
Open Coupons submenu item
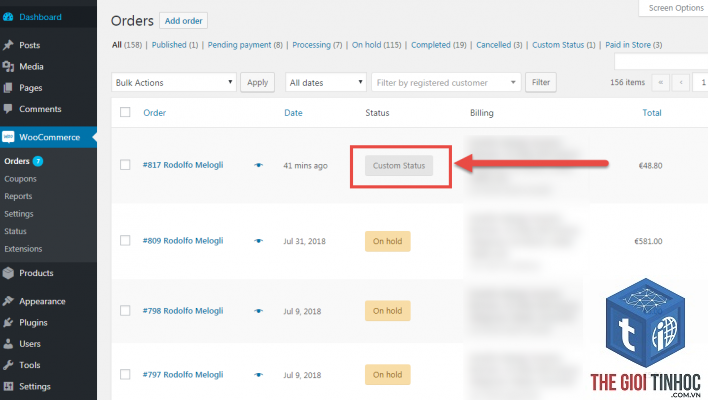coord(20,179)
